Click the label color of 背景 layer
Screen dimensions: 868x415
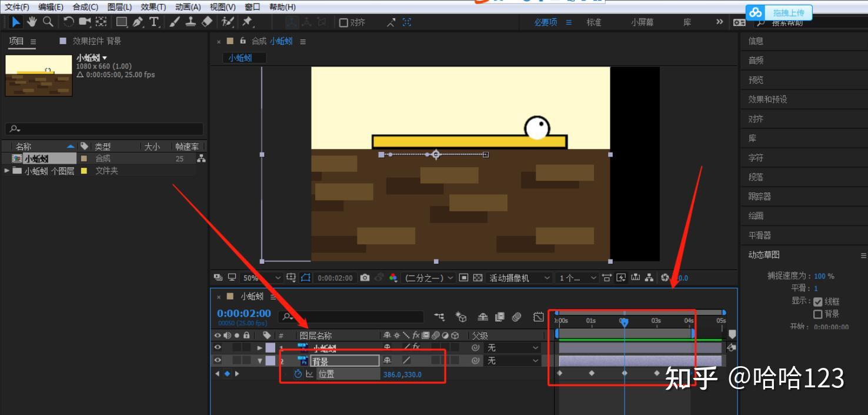[270, 361]
